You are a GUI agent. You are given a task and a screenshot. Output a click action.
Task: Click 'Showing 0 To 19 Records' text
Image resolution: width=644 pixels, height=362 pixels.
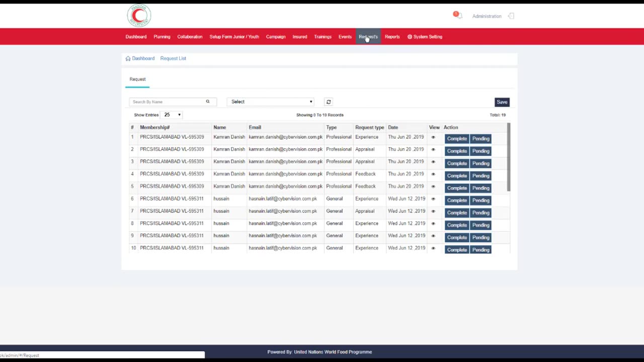[320, 115]
